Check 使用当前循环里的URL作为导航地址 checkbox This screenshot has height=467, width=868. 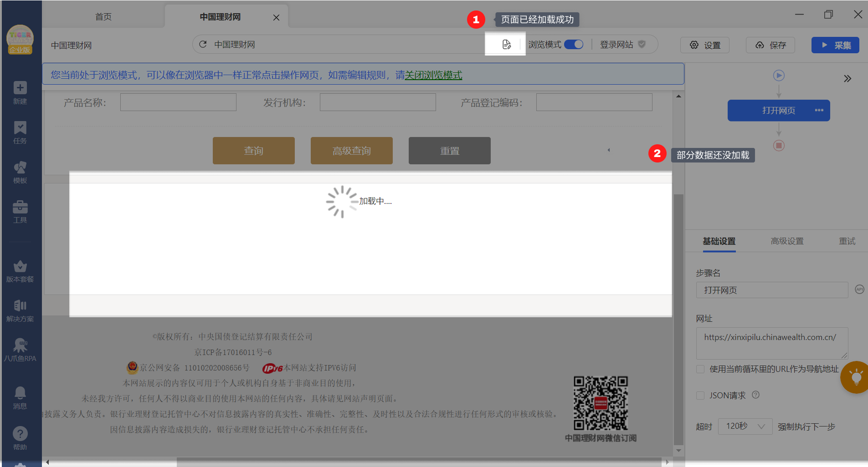point(700,369)
